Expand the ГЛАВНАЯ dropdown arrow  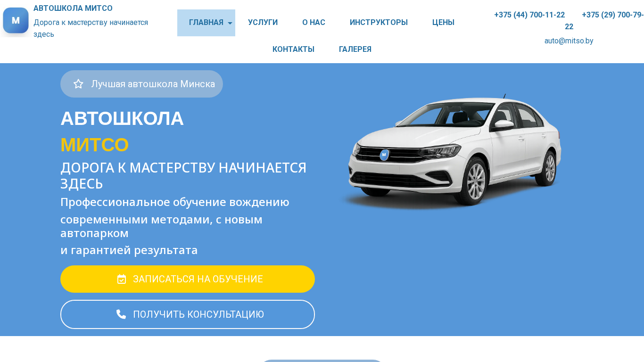[x=230, y=23]
